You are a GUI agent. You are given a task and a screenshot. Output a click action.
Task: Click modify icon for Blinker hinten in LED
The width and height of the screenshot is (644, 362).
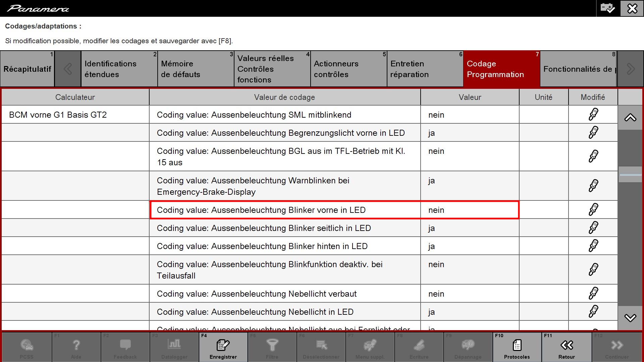(593, 246)
